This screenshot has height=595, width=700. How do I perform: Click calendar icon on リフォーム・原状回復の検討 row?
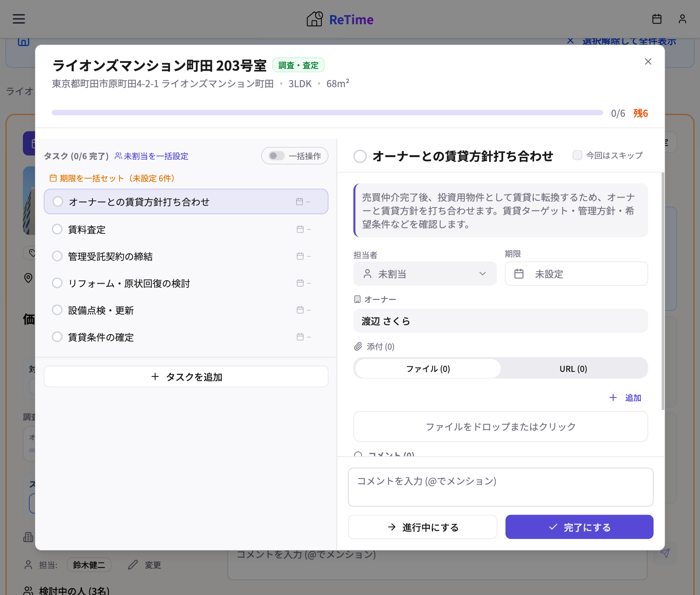point(300,283)
